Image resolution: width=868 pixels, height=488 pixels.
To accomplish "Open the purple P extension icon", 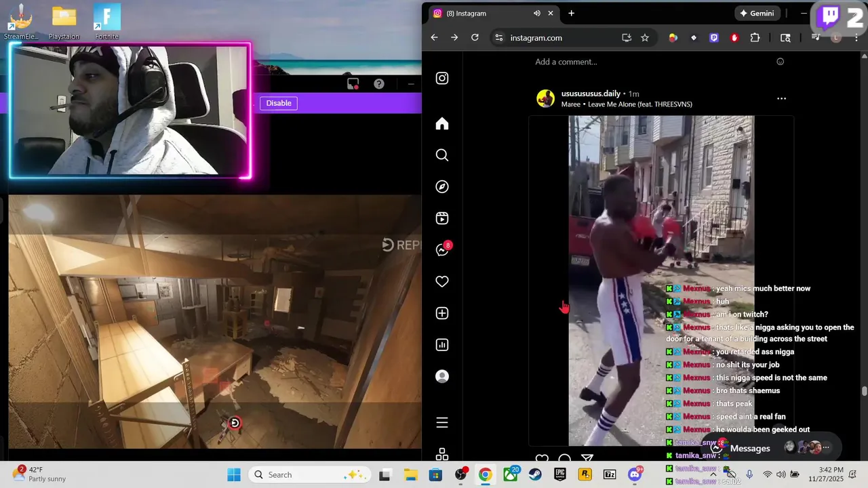I will [714, 38].
